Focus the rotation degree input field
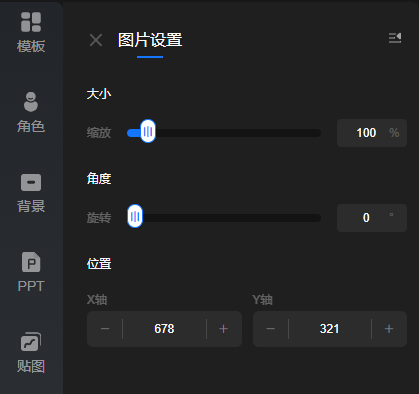Screen dimensions: 419x394 (x=372, y=218)
